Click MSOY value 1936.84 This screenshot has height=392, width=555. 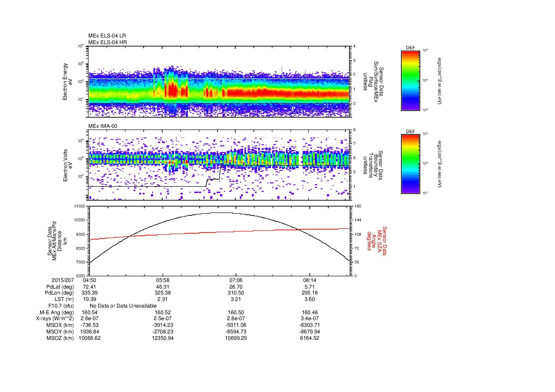(x=90, y=332)
